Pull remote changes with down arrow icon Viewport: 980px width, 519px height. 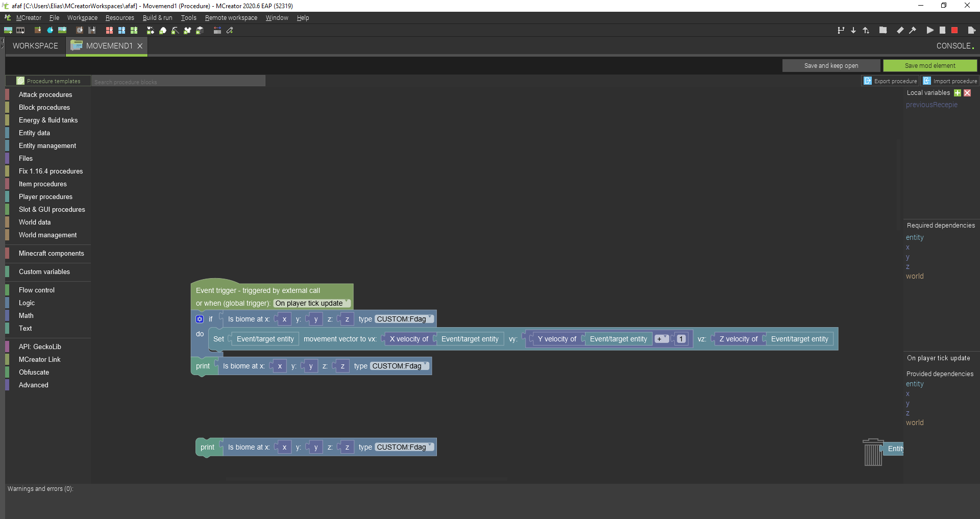point(853,30)
